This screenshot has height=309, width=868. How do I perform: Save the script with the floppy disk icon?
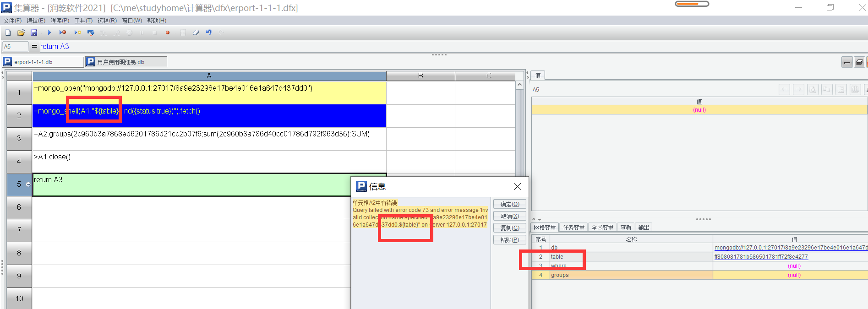pos(34,33)
